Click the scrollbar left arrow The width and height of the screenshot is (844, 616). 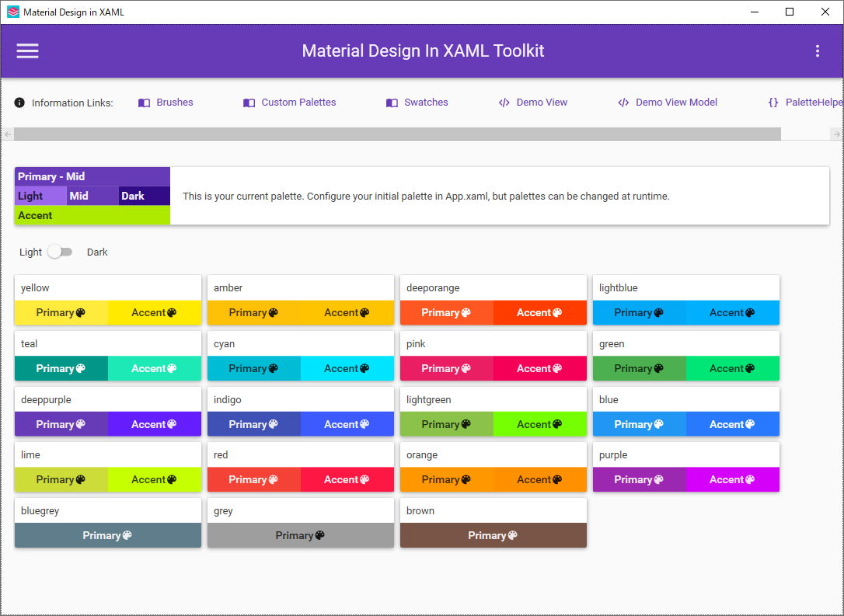click(8, 134)
